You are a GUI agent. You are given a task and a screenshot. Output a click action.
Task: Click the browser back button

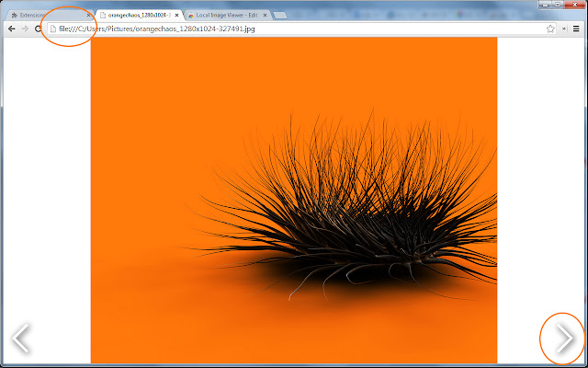pyautogui.click(x=10, y=29)
